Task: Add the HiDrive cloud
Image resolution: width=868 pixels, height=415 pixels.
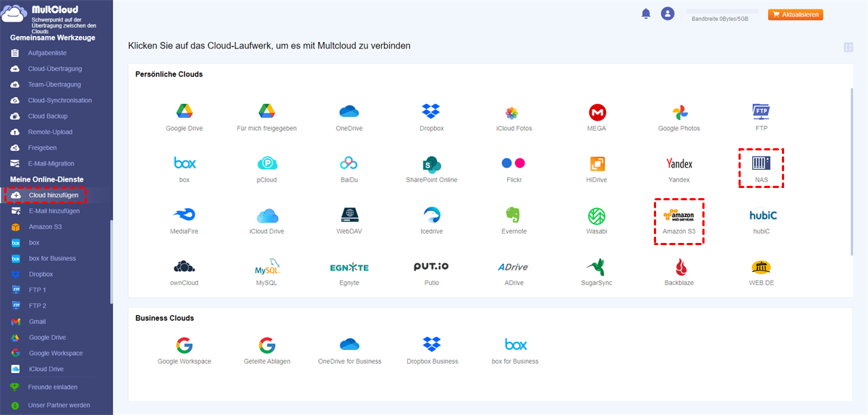Action: [597, 163]
